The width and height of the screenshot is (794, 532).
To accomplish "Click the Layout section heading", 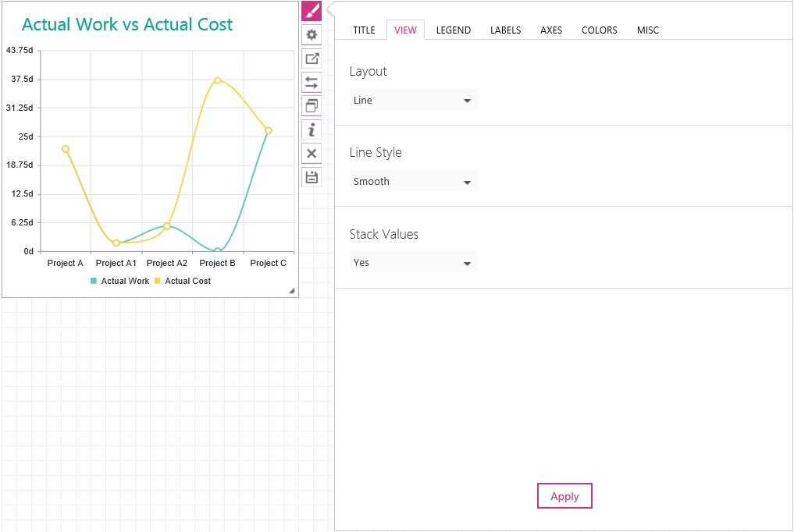I will 369,71.
